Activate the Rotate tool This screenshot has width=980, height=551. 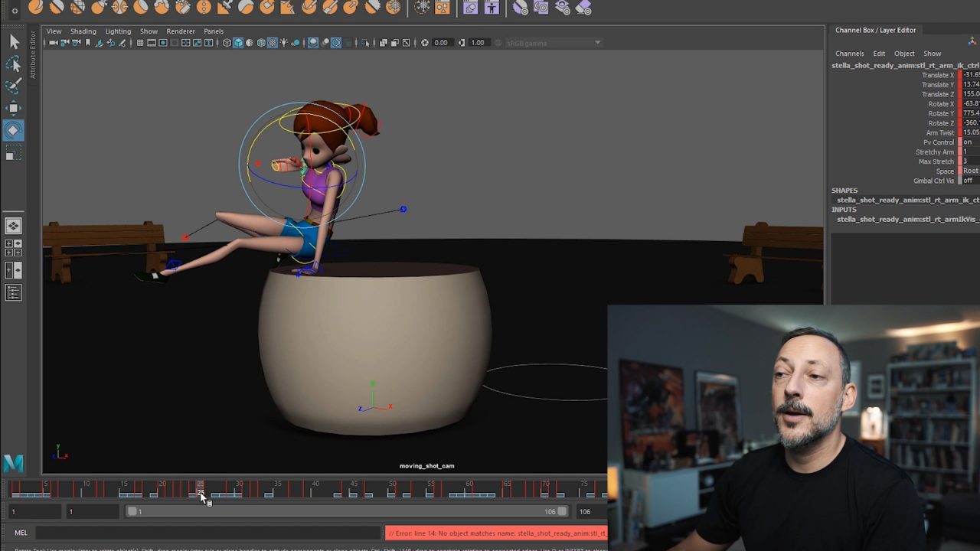point(14,130)
